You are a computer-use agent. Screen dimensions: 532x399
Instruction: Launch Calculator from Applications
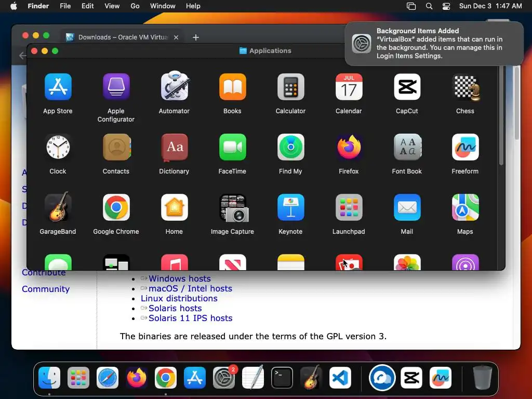291,87
